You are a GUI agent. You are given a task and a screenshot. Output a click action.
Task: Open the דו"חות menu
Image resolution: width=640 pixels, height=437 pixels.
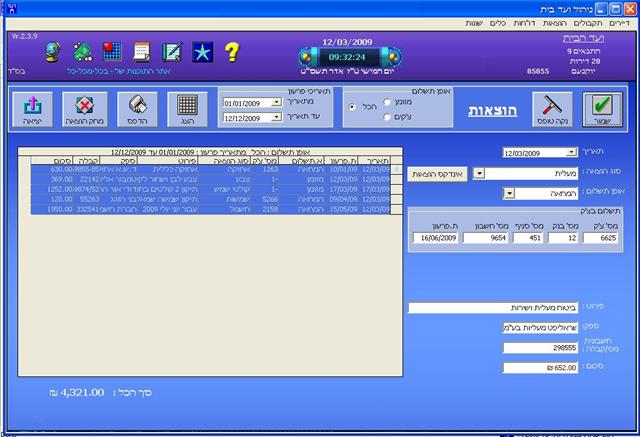coord(524,23)
